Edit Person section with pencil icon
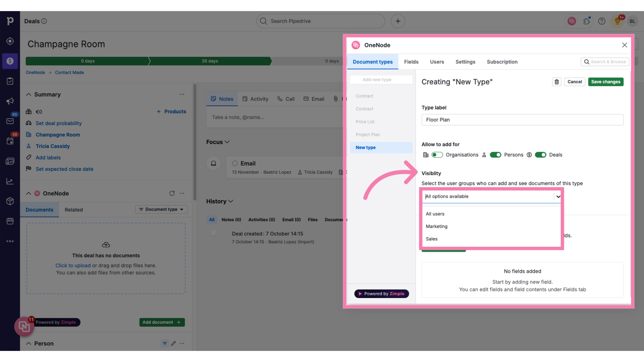The width and height of the screenshot is (644, 362). [173, 343]
